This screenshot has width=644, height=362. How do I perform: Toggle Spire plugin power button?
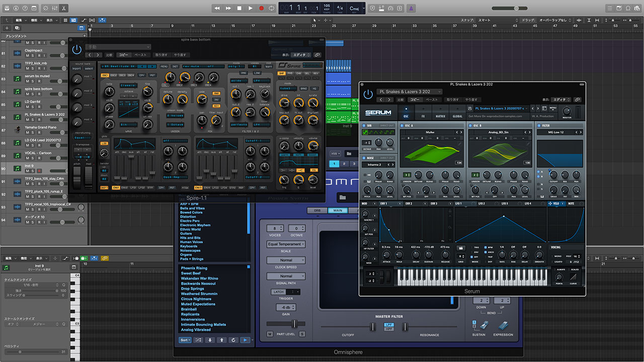[76, 49]
